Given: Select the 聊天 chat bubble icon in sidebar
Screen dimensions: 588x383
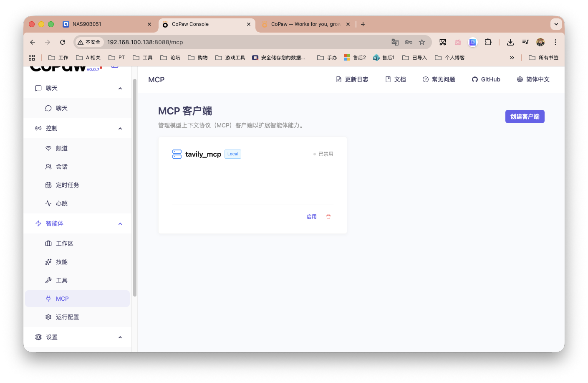Looking at the screenshot, I should 48,108.
